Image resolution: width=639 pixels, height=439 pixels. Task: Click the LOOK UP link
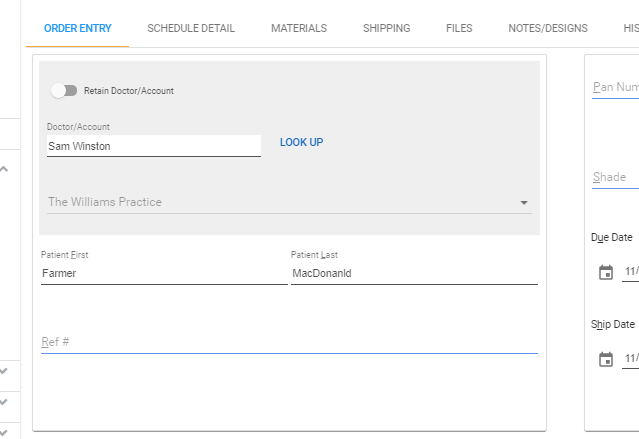pyautogui.click(x=301, y=142)
